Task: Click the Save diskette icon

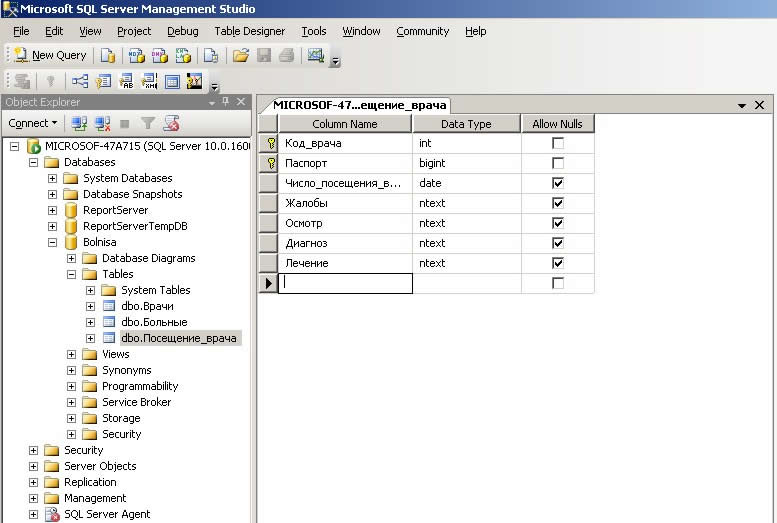Action: 264,56
